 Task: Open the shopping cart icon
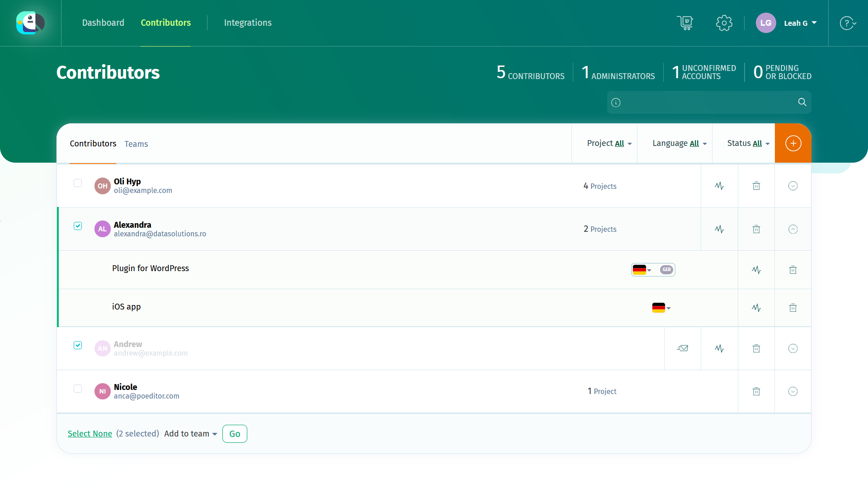coord(685,23)
